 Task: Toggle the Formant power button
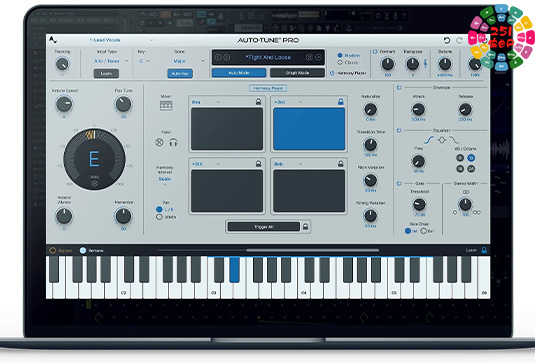point(375,52)
